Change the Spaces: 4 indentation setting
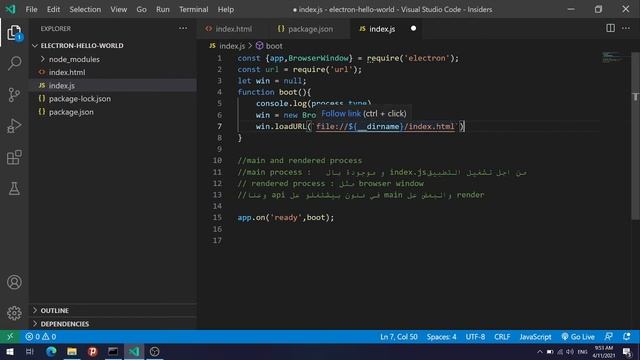Image resolution: width=640 pixels, height=360 pixels. click(441, 337)
